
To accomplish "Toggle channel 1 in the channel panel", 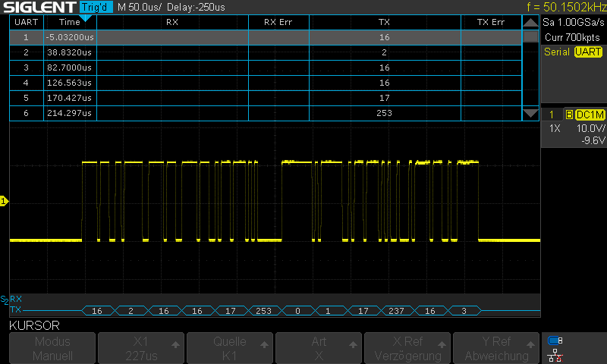I will [551, 115].
